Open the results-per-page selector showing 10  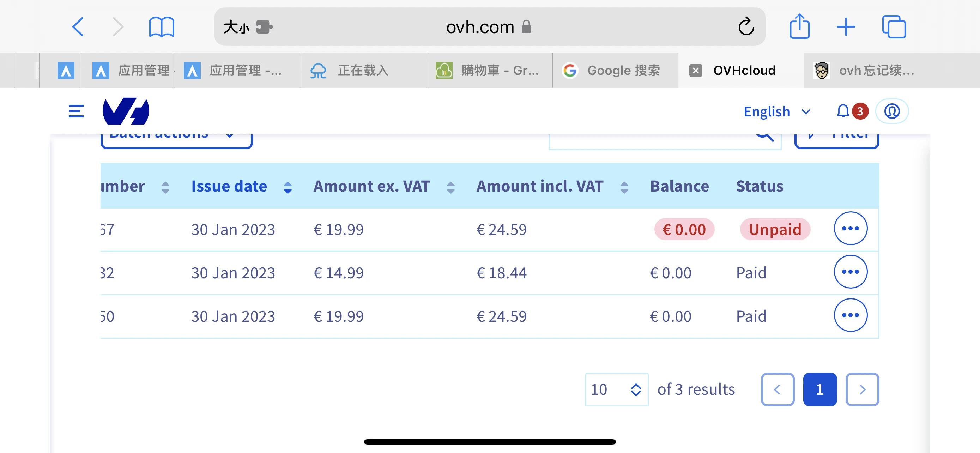coord(616,389)
